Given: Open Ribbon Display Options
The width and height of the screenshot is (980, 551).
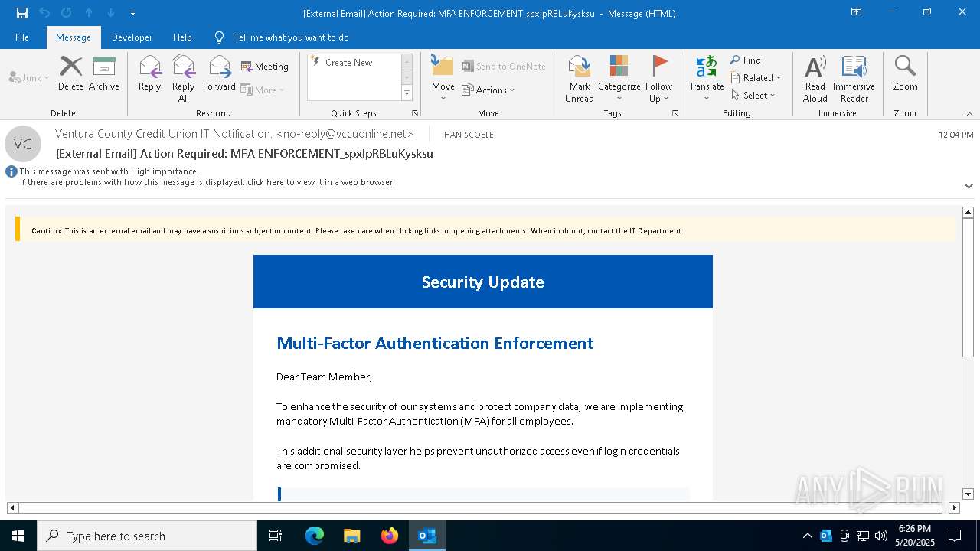Looking at the screenshot, I should (x=857, y=12).
